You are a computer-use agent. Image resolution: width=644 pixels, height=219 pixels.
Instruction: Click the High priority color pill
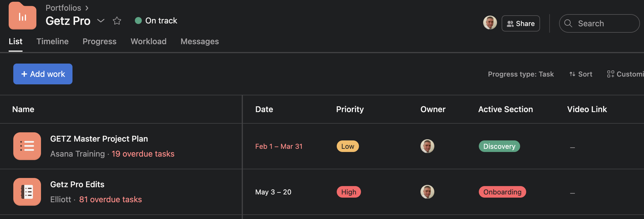point(349,192)
